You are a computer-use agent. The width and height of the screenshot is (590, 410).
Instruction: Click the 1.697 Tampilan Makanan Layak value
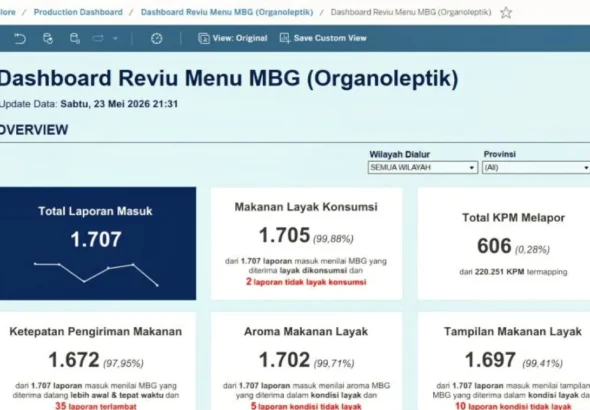(490, 360)
